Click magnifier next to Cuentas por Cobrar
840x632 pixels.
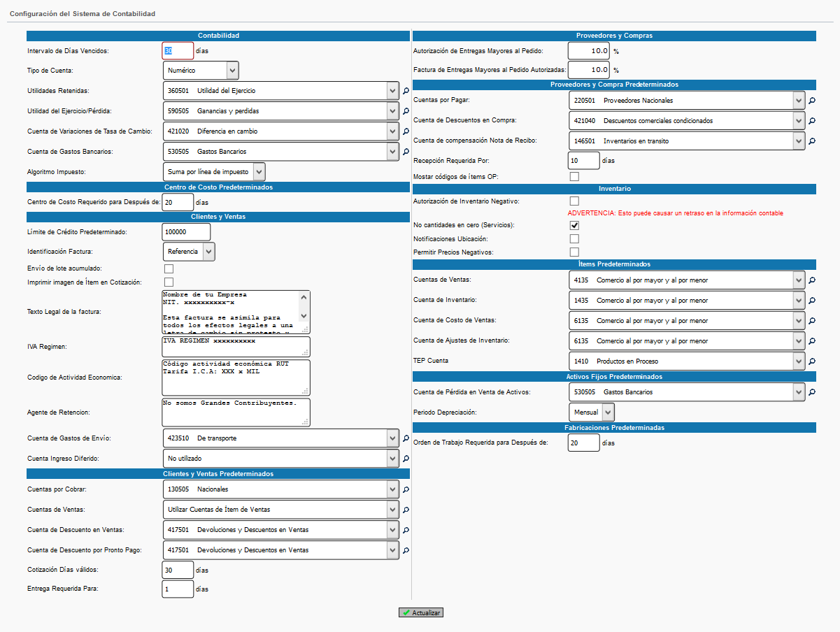[x=406, y=489]
